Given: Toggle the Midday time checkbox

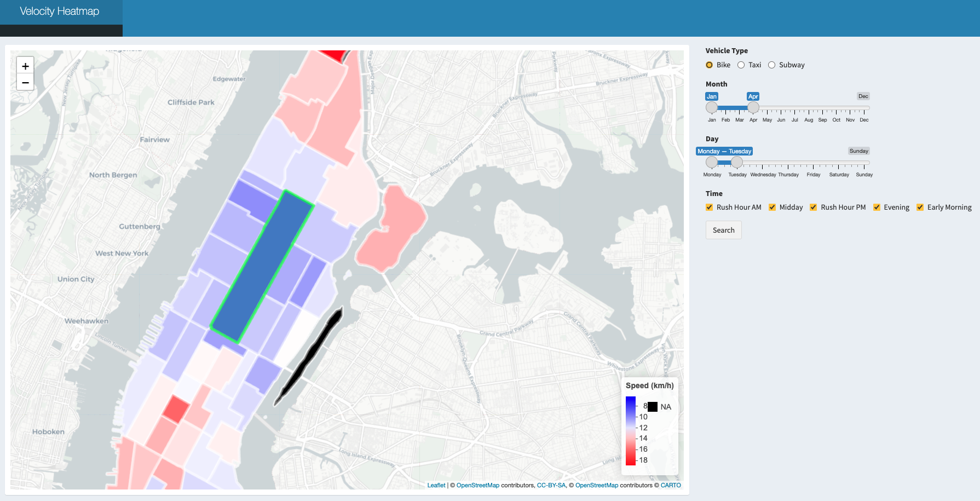Looking at the screenshot, I should pyautogui.click(x=773, y=208).
